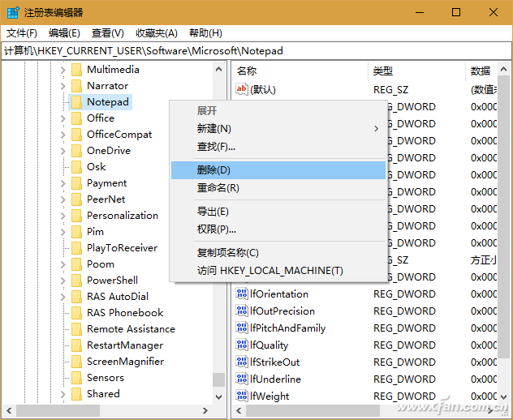Click the lfWeight DWORD value icon
Screen dimensions: 513x420
(x=242, y=396)
